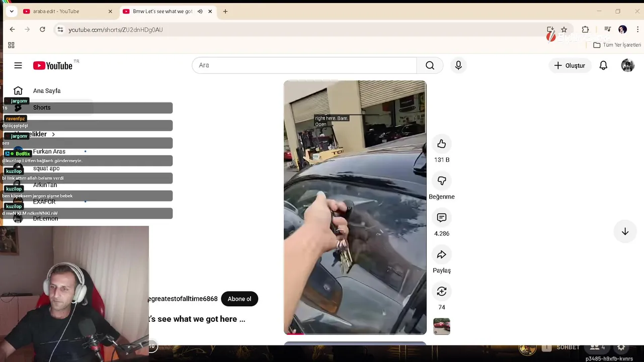The image size is (644, 362).
Task: Close the Bmw Shorts tab
Action: tap(210, 11)
